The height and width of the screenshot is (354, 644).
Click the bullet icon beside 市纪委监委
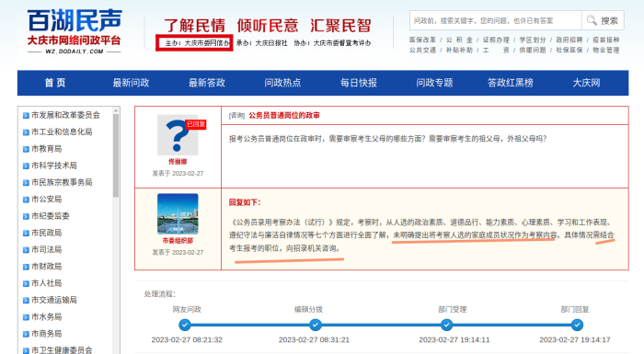26,216
